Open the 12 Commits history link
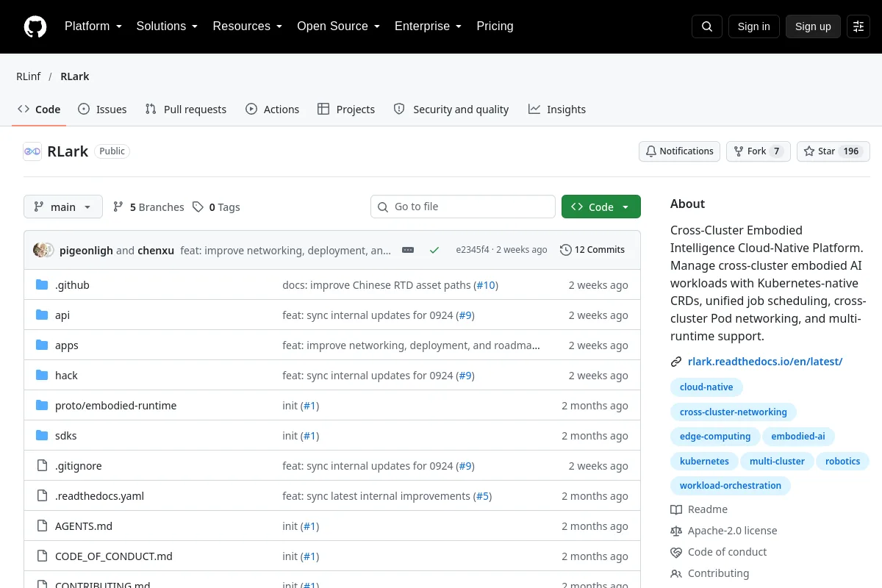 [592, 250]
